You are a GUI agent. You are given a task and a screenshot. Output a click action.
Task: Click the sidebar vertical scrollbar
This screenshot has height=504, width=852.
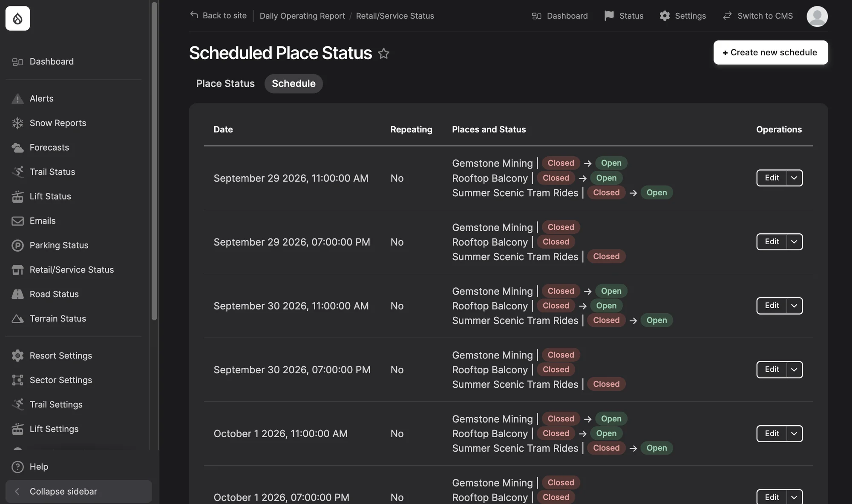click(x=154, y=161)
